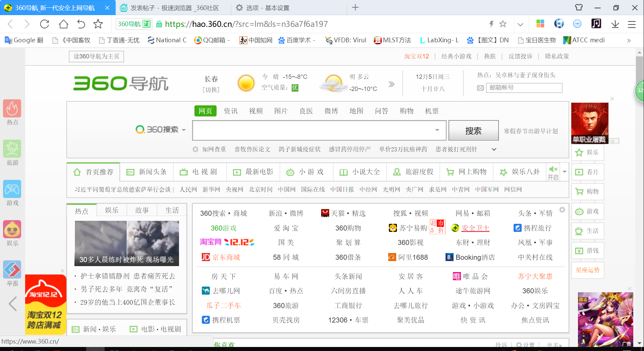Click the settings gear above site links
The width and height of the screenshot is (644, 351).
tap(562, 210)
